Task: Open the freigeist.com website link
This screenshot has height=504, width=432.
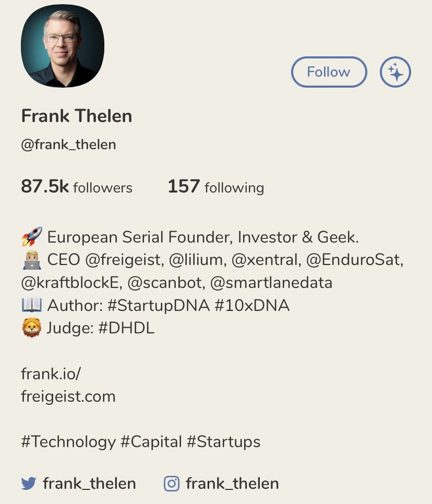Action: coord(68,397)
